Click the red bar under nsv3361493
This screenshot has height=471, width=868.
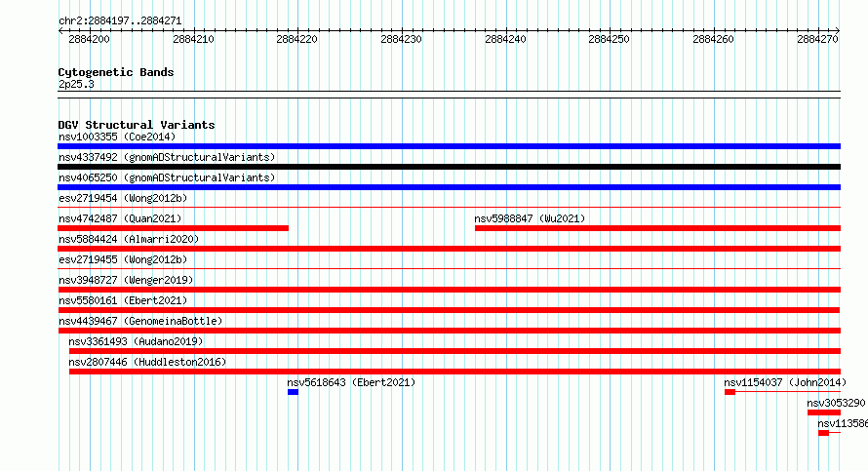[x=454, y=351]
